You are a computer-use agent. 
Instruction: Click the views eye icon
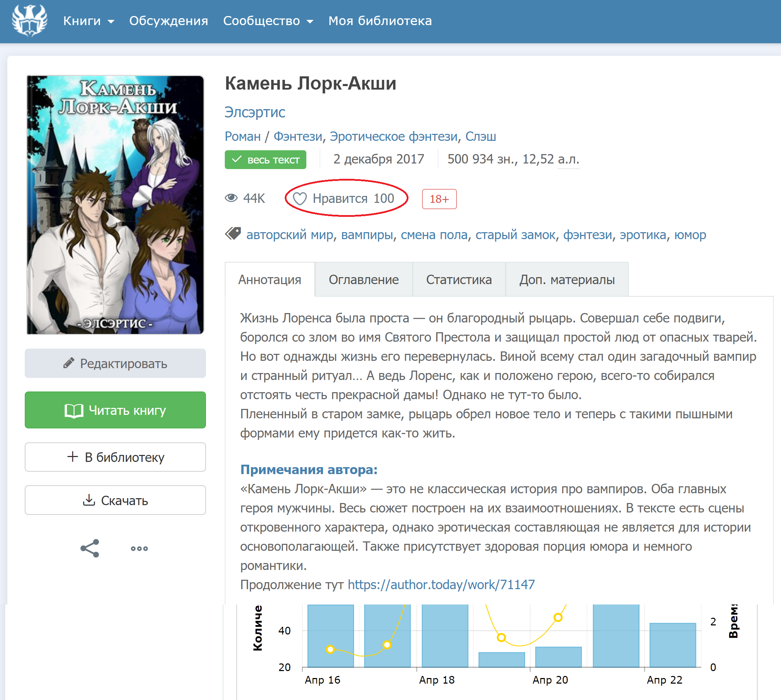[x=231, y=198]
